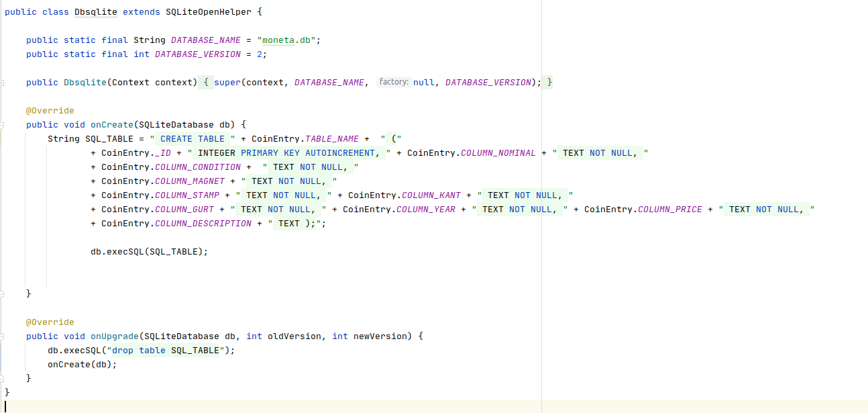Click the SQL_TABLE variable in the String declaration

pyautogui.click(x=109, y=139)
